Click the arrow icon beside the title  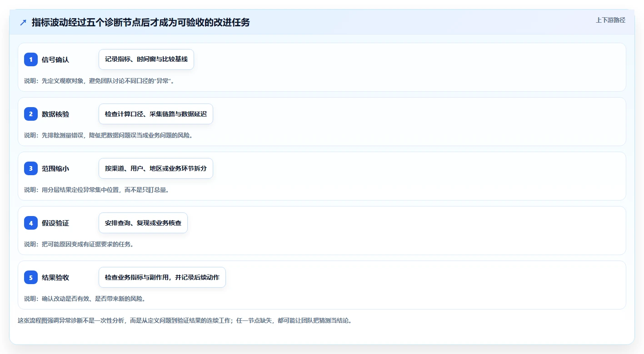23,22
